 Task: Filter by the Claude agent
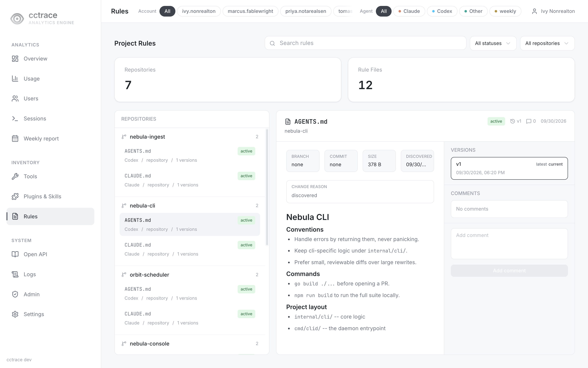(x=409, y=11)
